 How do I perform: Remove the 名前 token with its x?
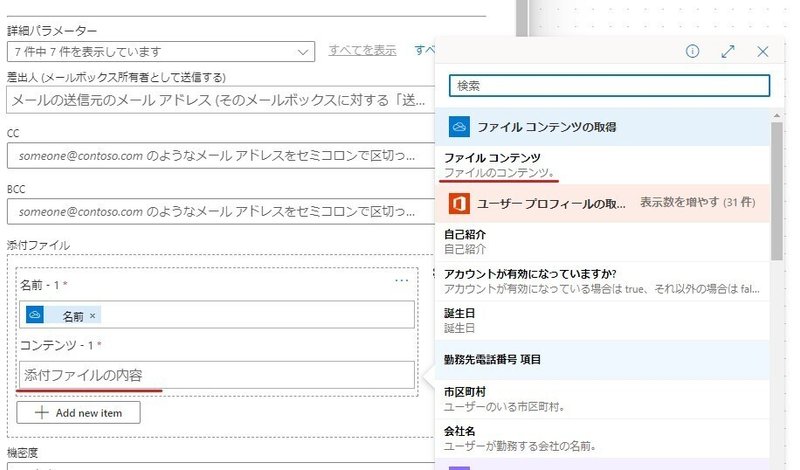pyautogui.click(x=92, y=316)
